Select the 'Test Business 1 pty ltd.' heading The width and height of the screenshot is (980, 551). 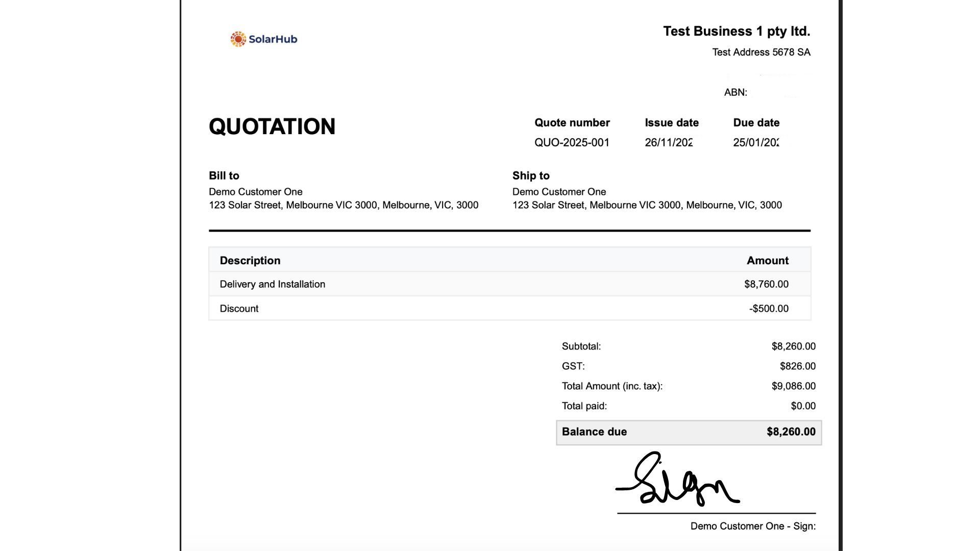pyautogui.click(x=737, y=32)
